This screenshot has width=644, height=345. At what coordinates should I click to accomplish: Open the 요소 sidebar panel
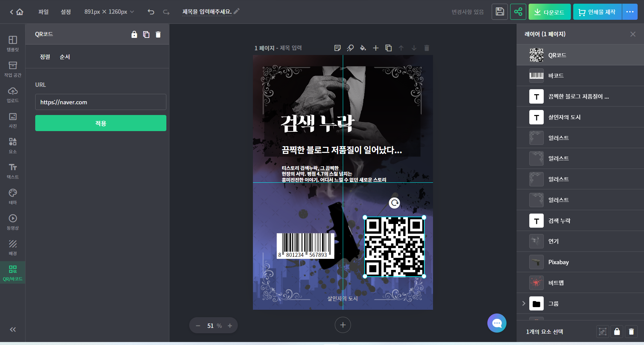pos(13,146)
